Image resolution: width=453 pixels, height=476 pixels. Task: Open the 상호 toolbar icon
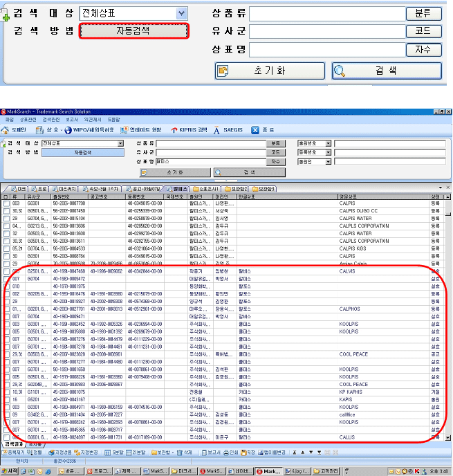point(39,130)
